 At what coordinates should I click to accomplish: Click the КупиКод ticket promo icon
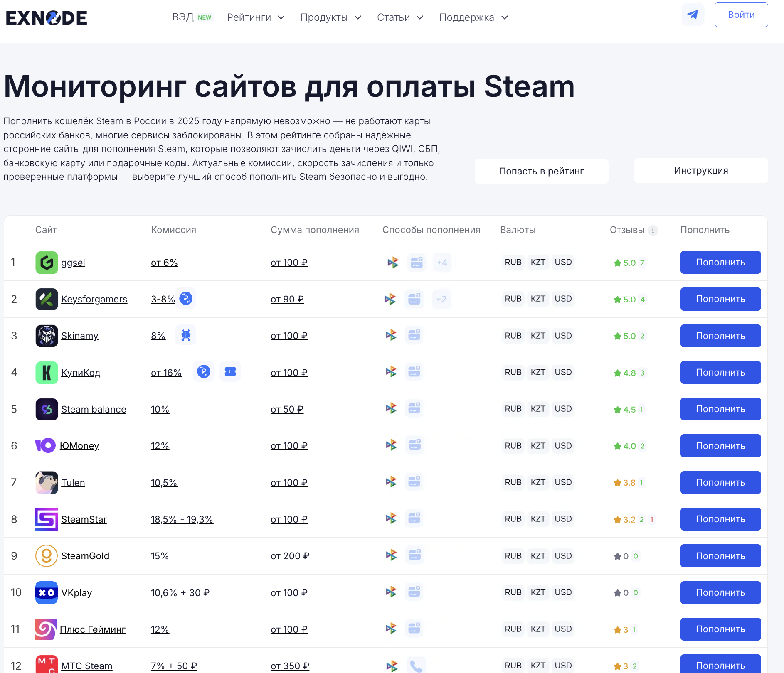230,371
